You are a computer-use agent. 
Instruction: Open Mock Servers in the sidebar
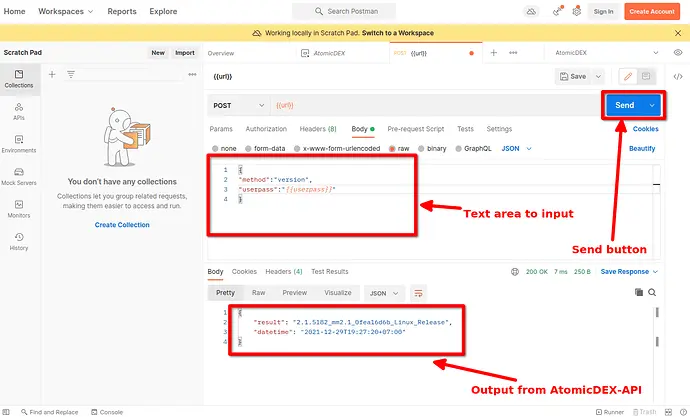coord(19,176)
